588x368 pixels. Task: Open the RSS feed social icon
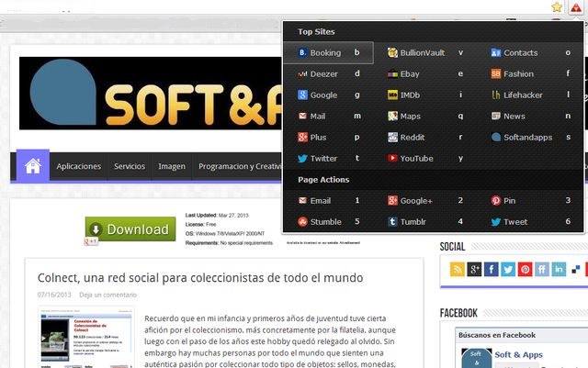[x=458, y=269]
